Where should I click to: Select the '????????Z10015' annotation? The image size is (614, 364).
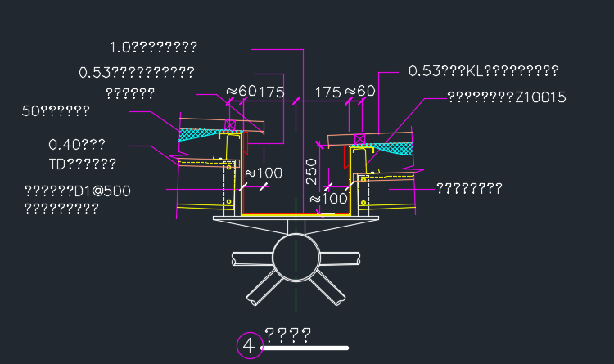click(507, 97)
